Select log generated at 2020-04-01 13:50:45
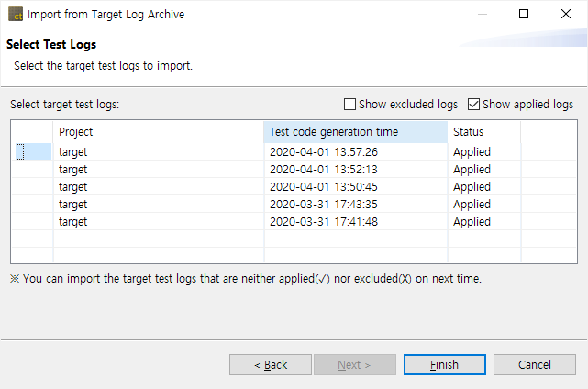Viewport: 588px width, 389px height. [x=324, y=187]
